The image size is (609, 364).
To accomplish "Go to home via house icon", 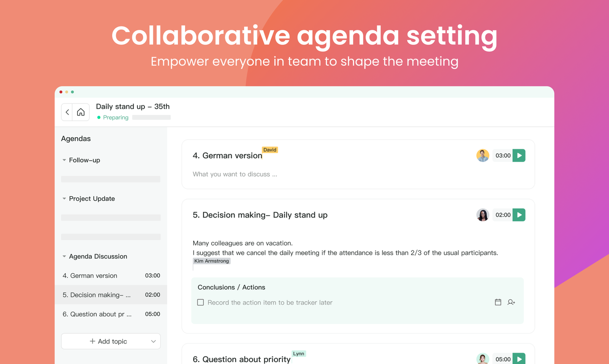I will pyautogui.click(x=81, y=112).
